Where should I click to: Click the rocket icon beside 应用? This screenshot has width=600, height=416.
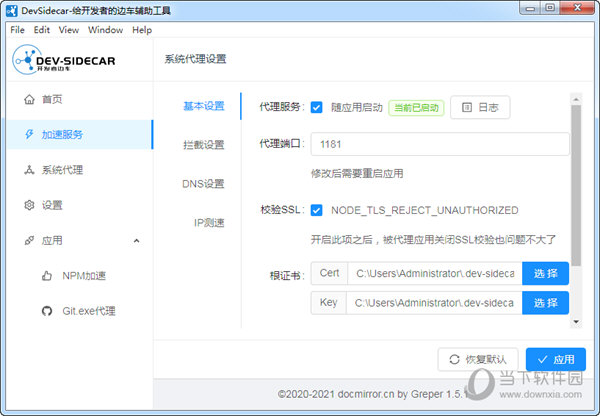point(29,241)
